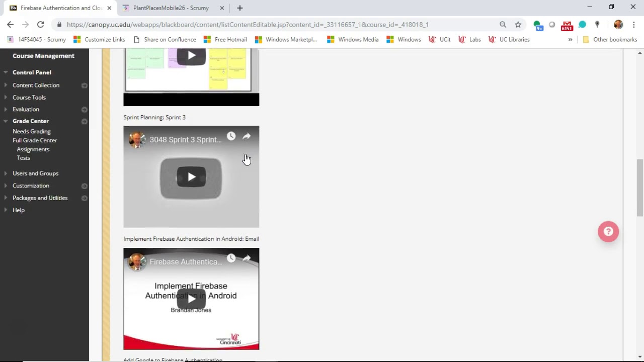644x362 pixels.
Task: Show more bookmarks chevron
Action: pyautogui.click(x=570, y=39)
